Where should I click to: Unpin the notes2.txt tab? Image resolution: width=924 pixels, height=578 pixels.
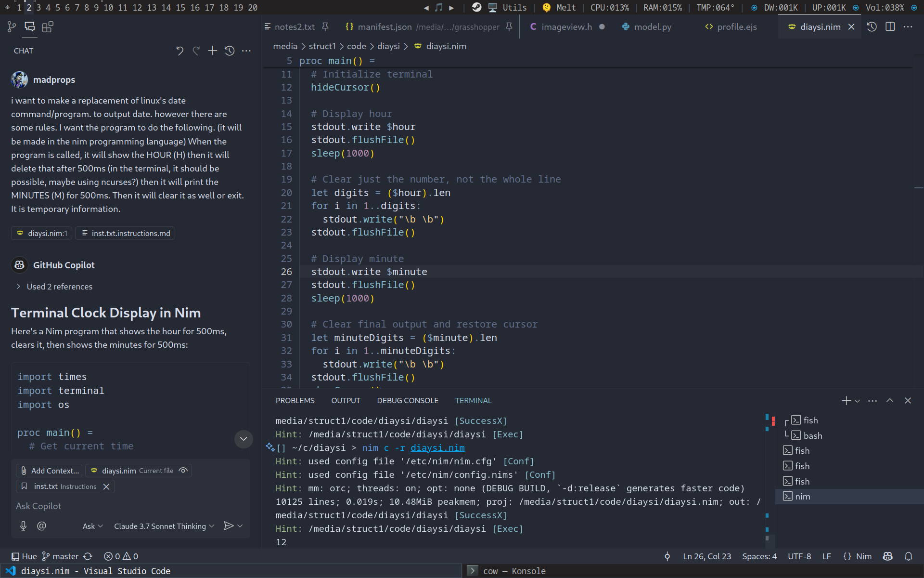coord(325,27)
